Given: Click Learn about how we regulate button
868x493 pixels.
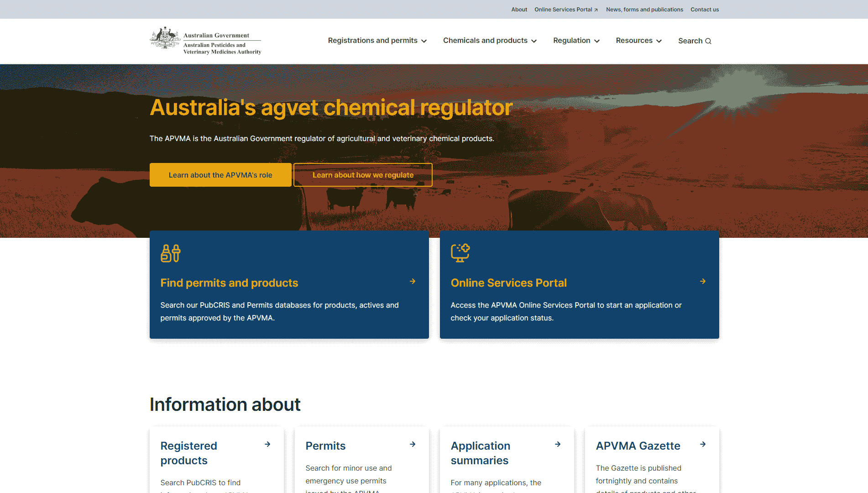Looking at the screenshot, I should click(x=363, y=175).
